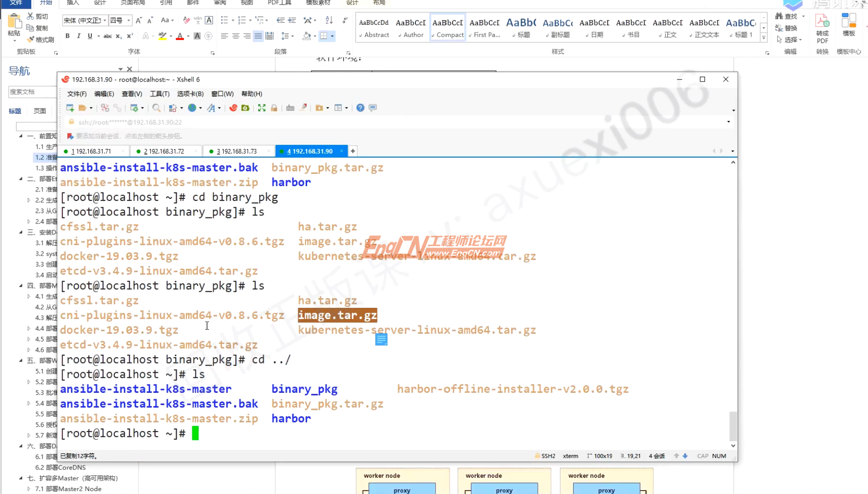Screen dimensions: 868x494
Task: Open the font color red swatch
Action: click(x=179, y=36)
